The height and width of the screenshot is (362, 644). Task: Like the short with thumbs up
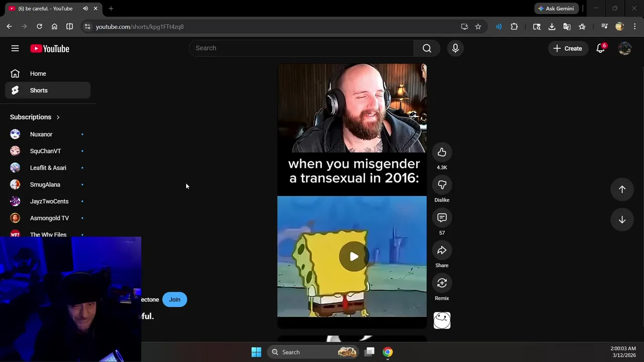tap(442, 152)
